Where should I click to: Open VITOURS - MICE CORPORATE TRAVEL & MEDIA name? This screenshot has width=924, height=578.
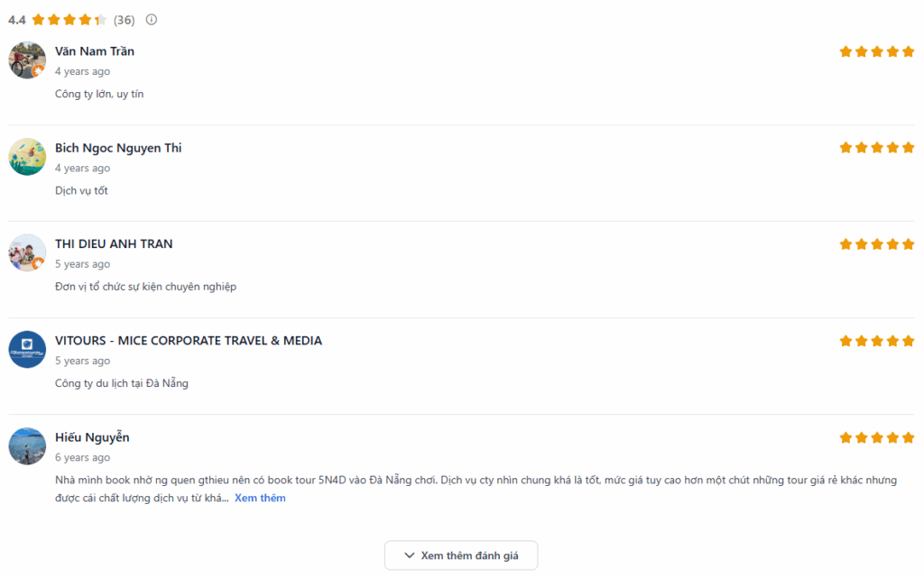point(189,341)
